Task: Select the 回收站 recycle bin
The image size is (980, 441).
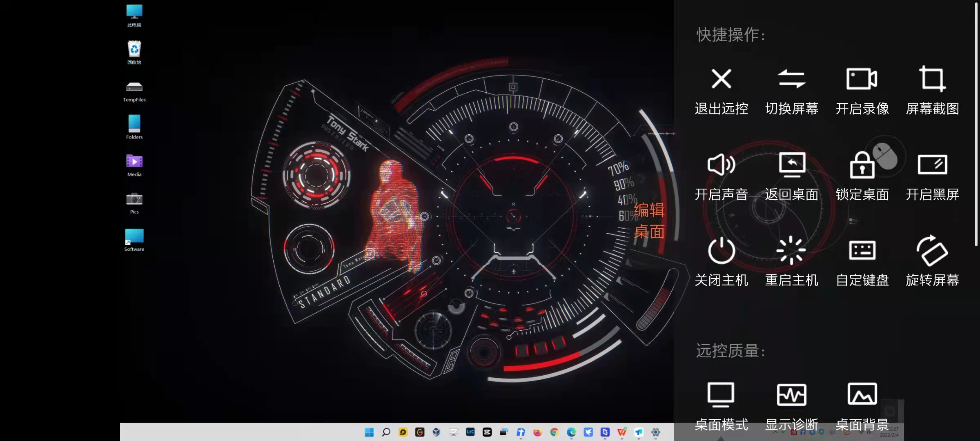Action: (134, 53)
